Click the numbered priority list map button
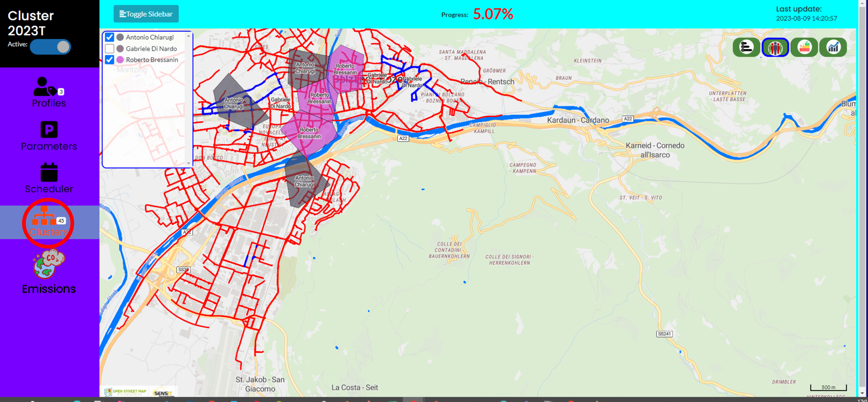The height and width of the screenshot is (402, 868). tap(746, 47)
